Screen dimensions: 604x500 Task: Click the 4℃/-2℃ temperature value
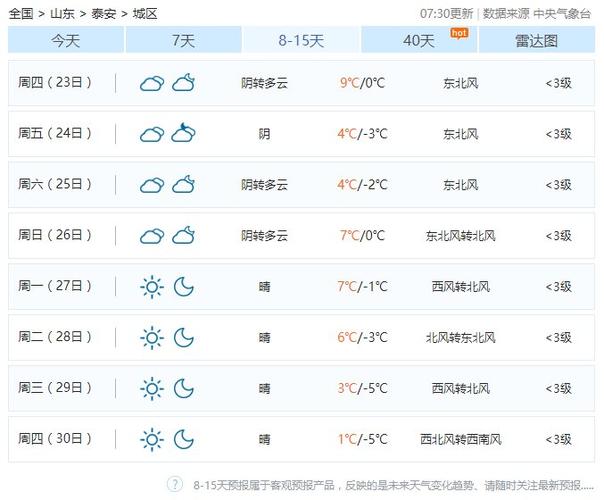point(362,185)
